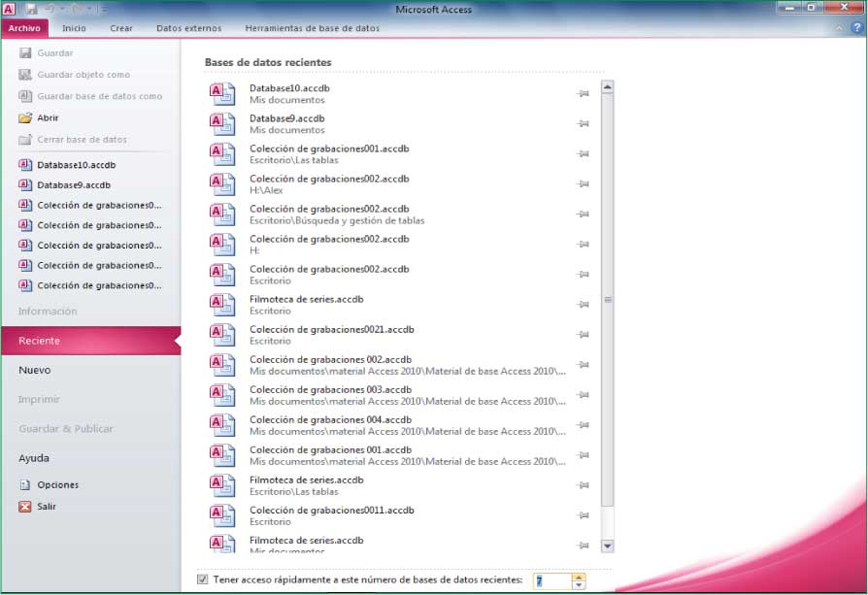Click the Help question mark icon
The image size is (868, 595).
pyautogui.click(x=858, y=28)
